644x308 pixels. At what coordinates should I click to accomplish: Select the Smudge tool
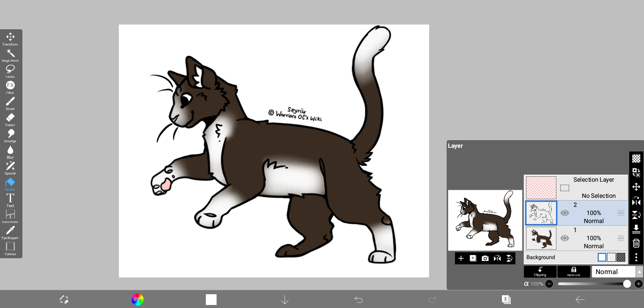tap(10, 136)
